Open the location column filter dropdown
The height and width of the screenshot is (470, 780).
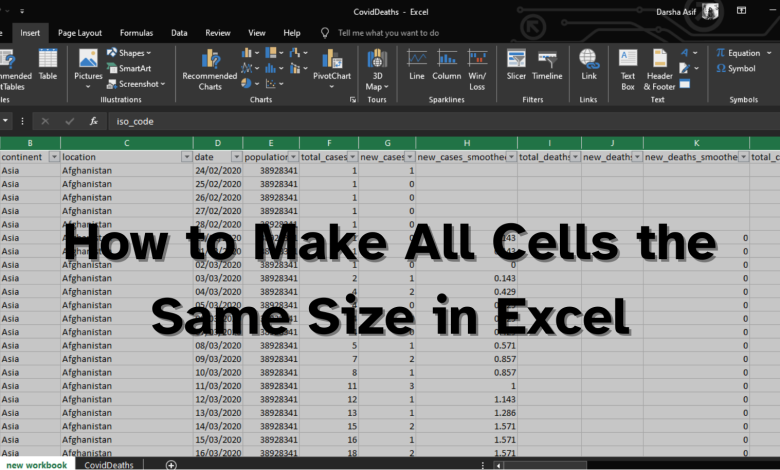(x=186, y=157)
